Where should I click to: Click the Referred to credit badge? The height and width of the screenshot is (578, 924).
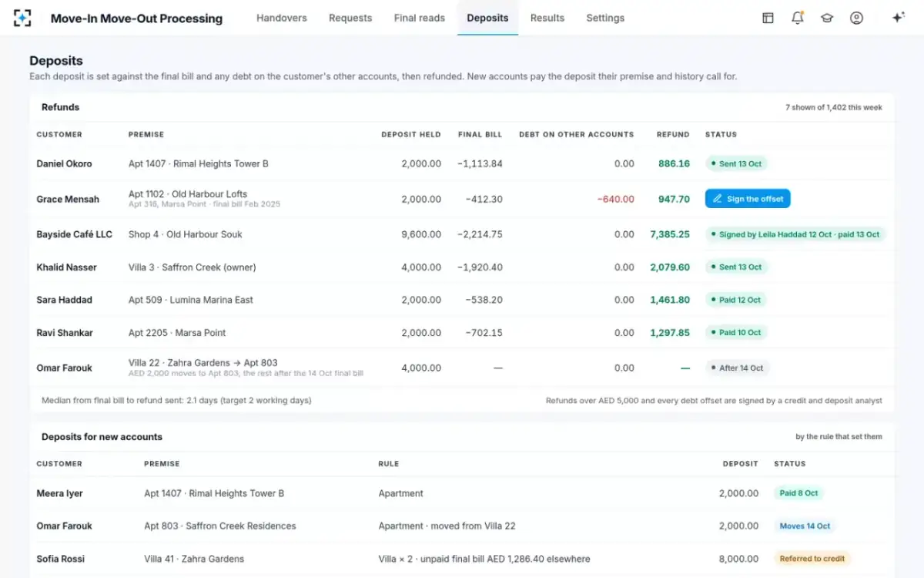point(812,559)
